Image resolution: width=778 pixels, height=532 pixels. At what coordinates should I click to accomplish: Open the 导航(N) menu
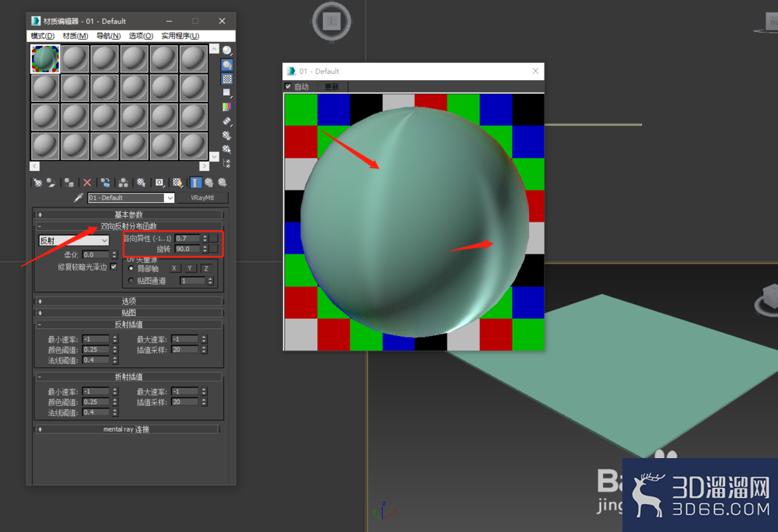pos(108,36)
